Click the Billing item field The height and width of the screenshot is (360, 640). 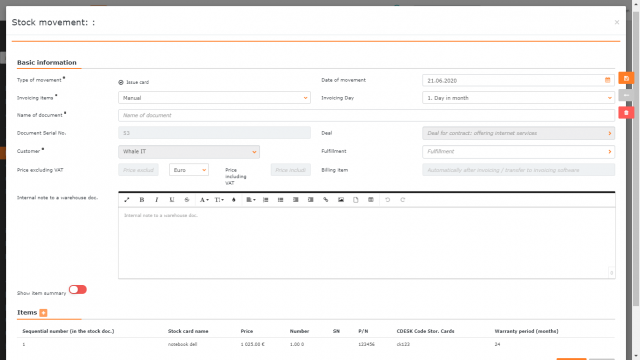pyautogui.click(x=518, y=170)
